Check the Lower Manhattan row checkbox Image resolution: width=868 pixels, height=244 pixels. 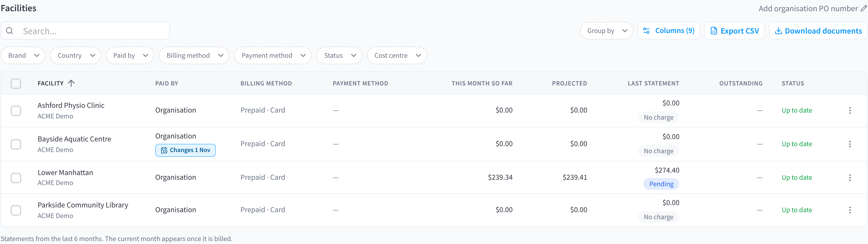[x=16, y=178]
